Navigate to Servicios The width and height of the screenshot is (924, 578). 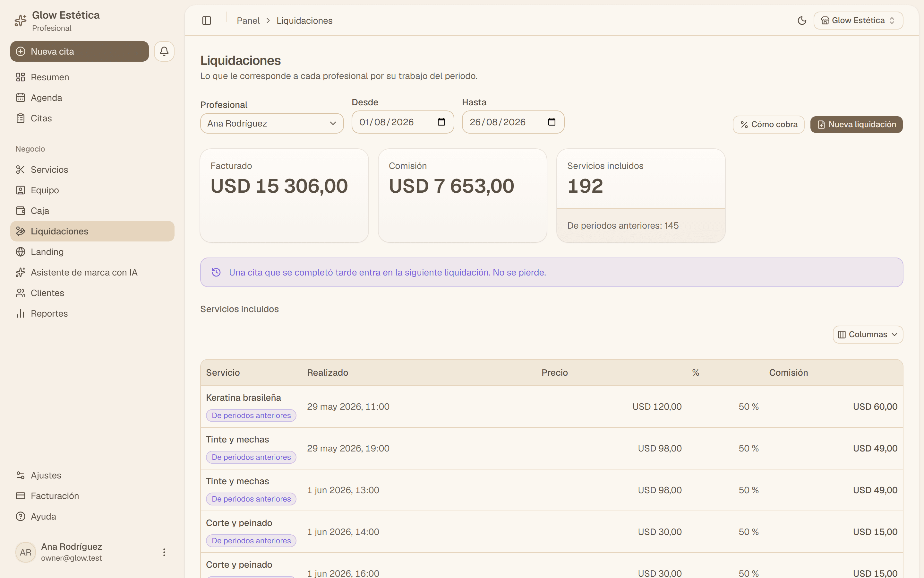(x=92, y=170)
